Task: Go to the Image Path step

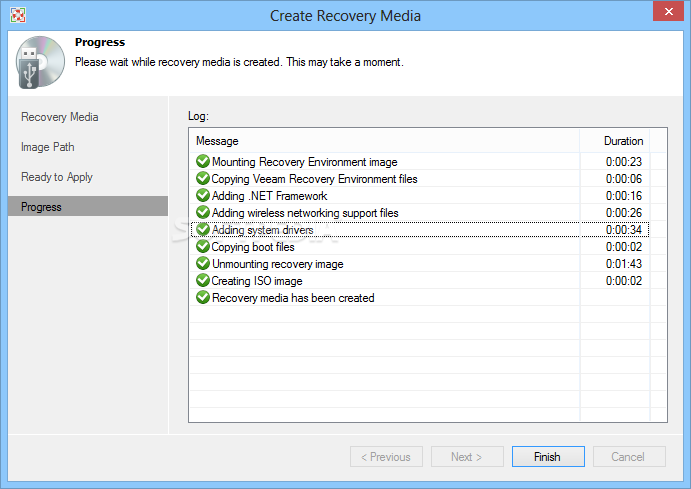Action: click(x=48, y=147)
